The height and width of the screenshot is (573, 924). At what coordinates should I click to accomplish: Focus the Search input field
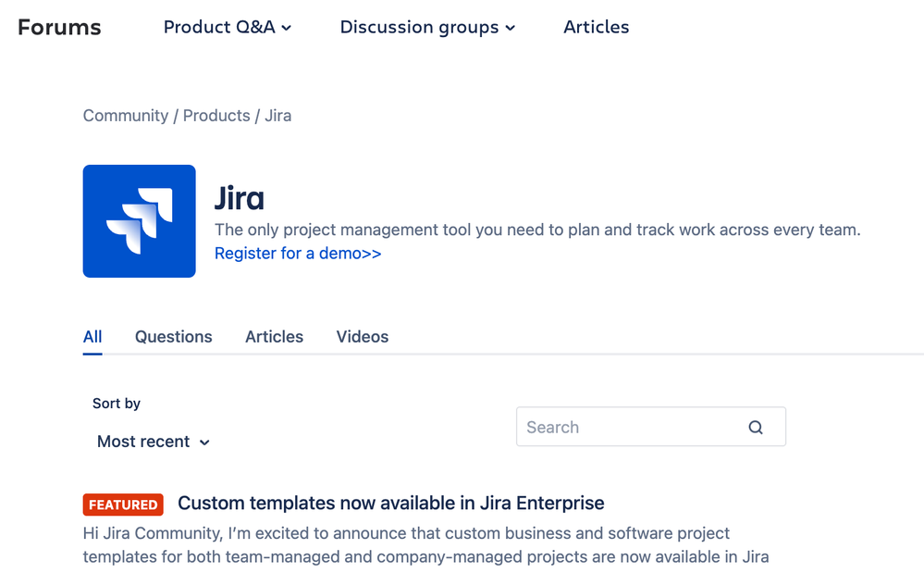point(629,428)
